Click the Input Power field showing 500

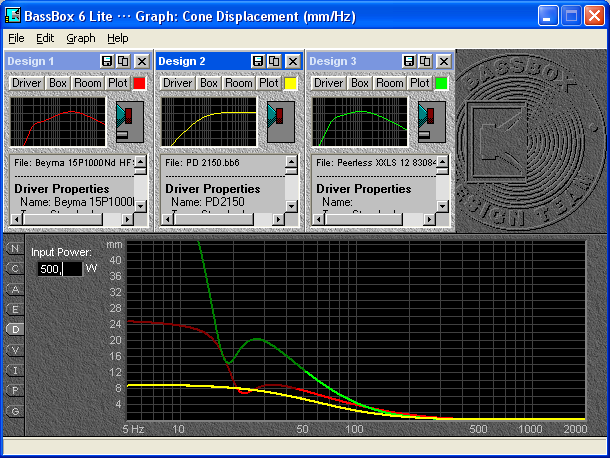coord(60,269)
